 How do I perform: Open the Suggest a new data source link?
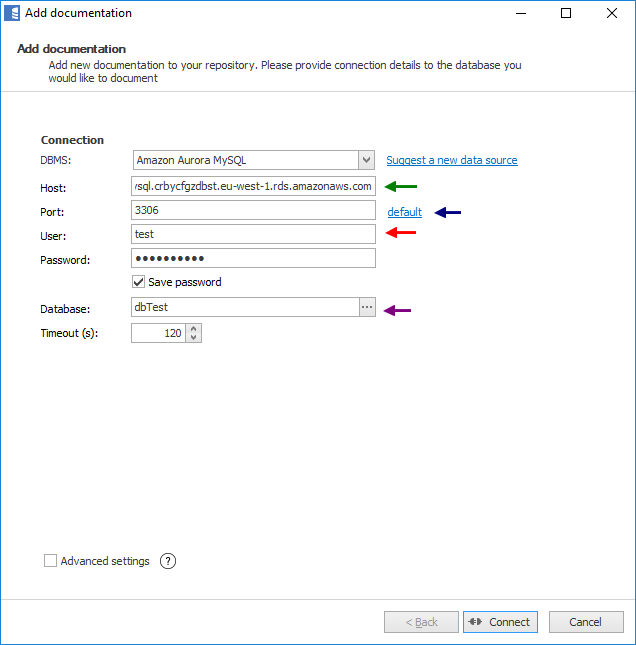coord(452,160)
